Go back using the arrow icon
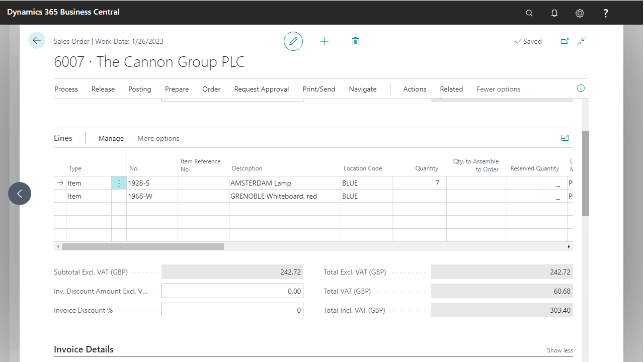Viewport: 644px width, 362px height. pyautogui.click(x=37, y=40)
